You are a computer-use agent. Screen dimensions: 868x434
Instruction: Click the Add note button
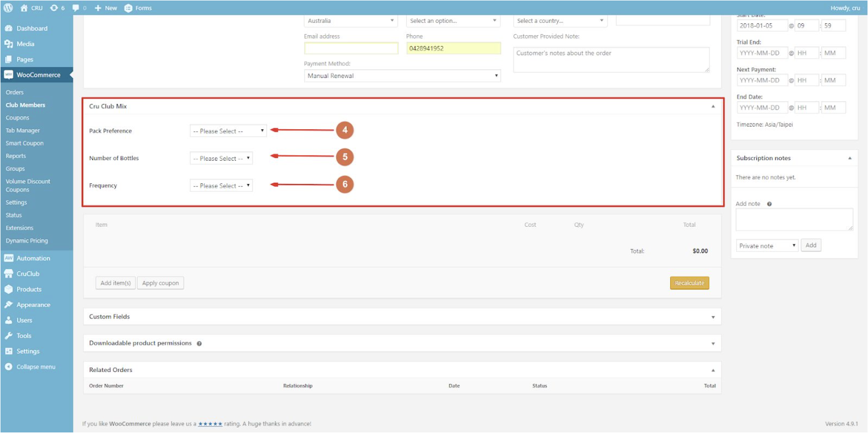click(811, 245)
